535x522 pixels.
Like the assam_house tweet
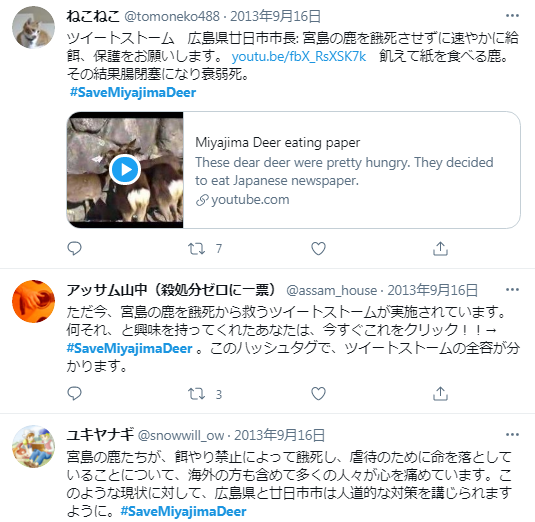(x=318, y=394)
